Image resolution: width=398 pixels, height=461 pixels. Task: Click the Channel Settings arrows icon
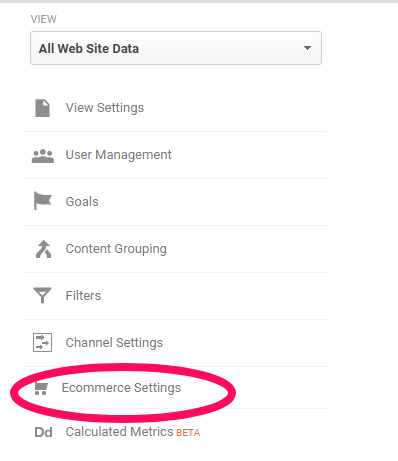tap(42, 342)
